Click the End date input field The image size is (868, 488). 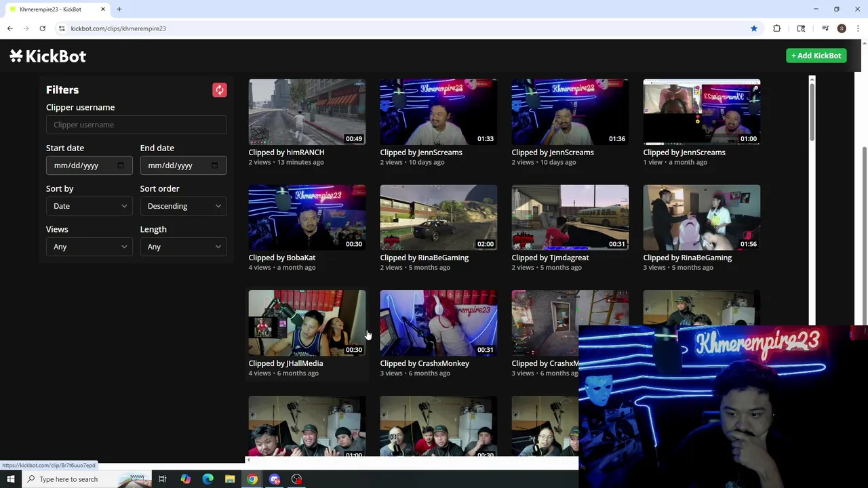point(183,165)
